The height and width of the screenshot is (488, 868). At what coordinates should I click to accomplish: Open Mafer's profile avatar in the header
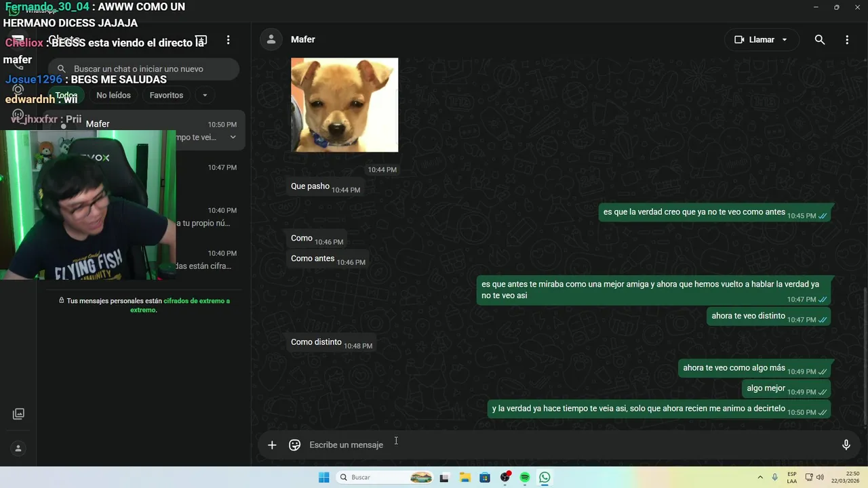pyautogui.click(x=271, y=39)
